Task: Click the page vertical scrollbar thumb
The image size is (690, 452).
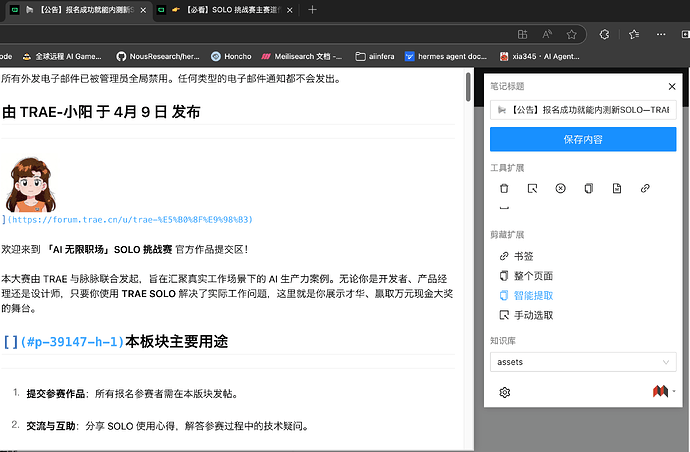Action: tap(468, 87)
